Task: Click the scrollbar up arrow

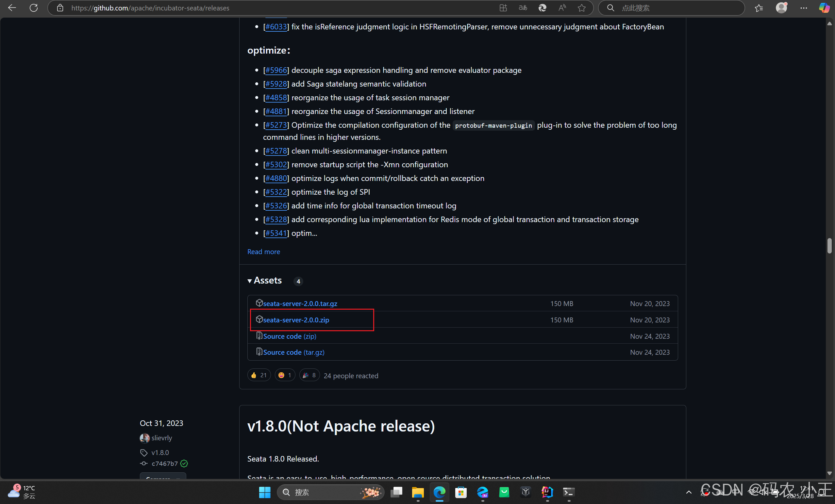Action: pyautogui.click(x=829, y=24)
